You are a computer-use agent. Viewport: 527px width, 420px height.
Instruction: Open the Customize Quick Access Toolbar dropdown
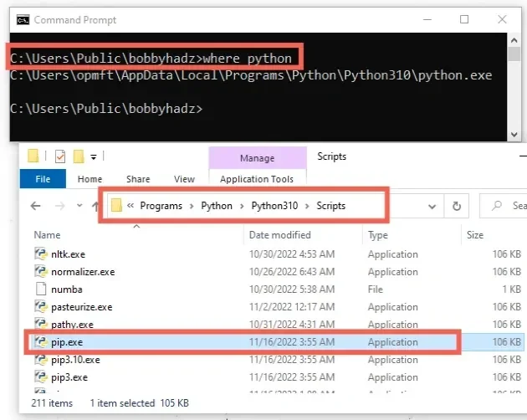pos(94,156)
